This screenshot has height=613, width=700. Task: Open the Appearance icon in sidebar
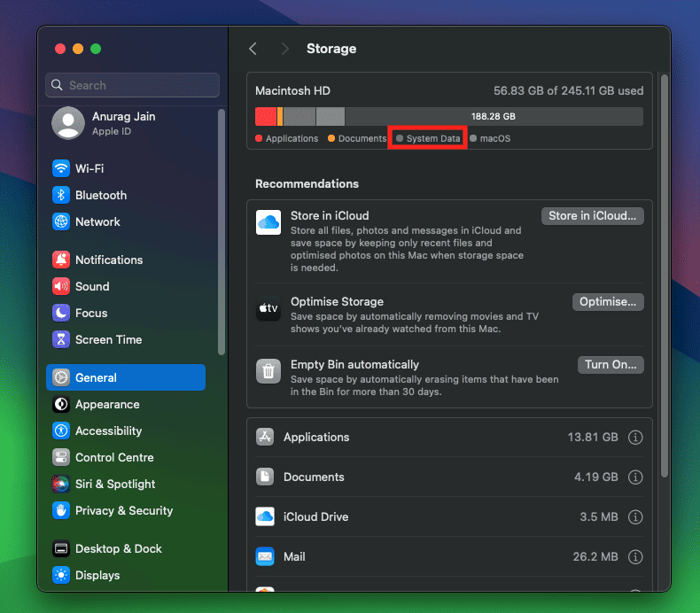click(61, 404)
